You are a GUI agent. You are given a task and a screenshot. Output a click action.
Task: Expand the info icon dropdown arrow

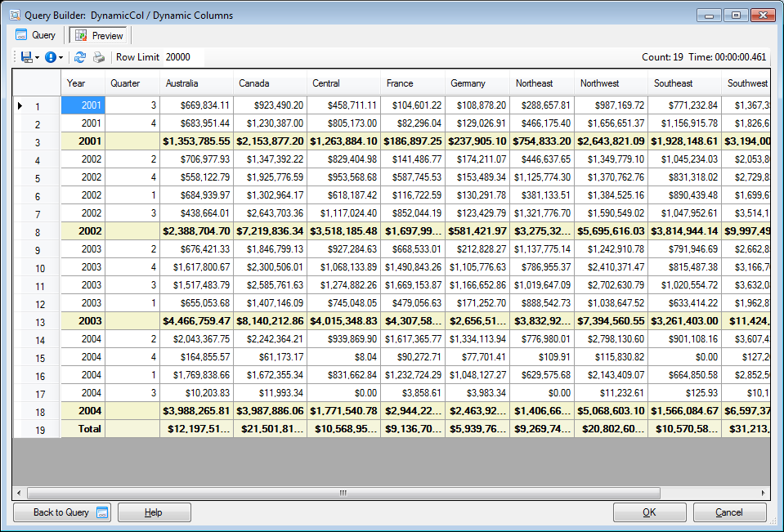click(x=60, y=57)
